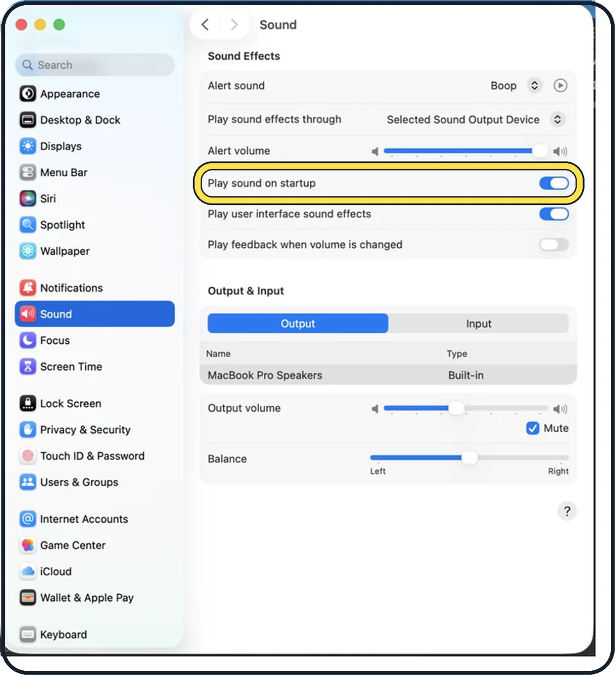This screenshot has height=676, width=616.
Task: Click the Type column header
Action: tap(457, 353)
